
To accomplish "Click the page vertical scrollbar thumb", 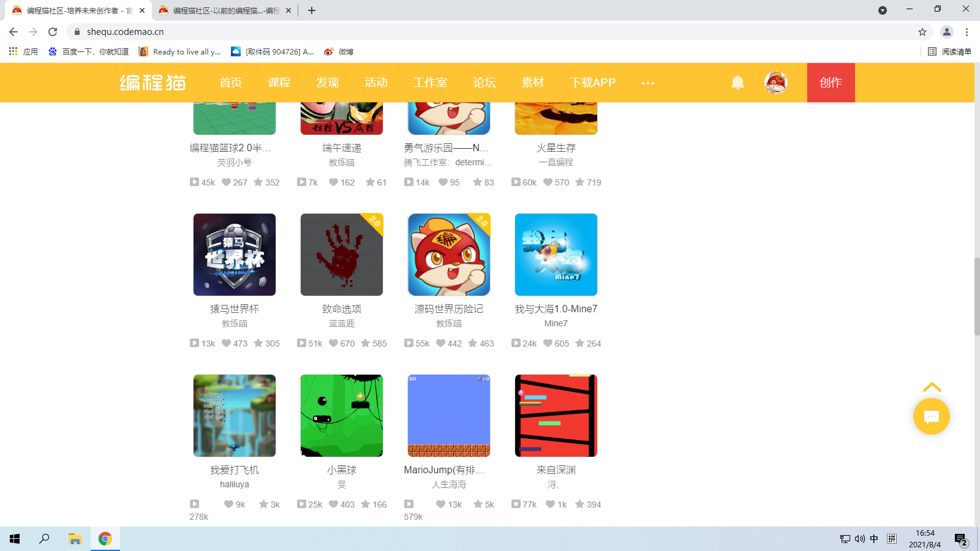I will click(976, 297).
